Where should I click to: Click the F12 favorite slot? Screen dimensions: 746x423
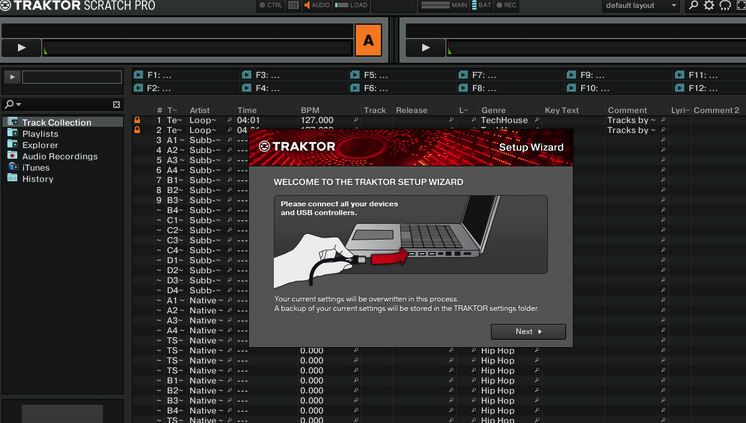click(x=696, y=89)
